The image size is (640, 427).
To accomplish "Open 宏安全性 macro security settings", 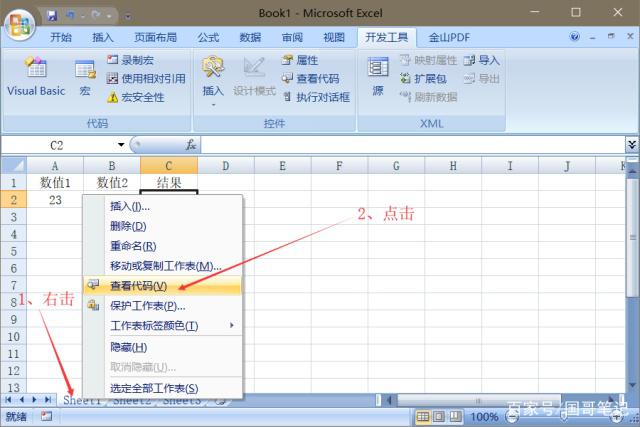I will click(136, 97).
